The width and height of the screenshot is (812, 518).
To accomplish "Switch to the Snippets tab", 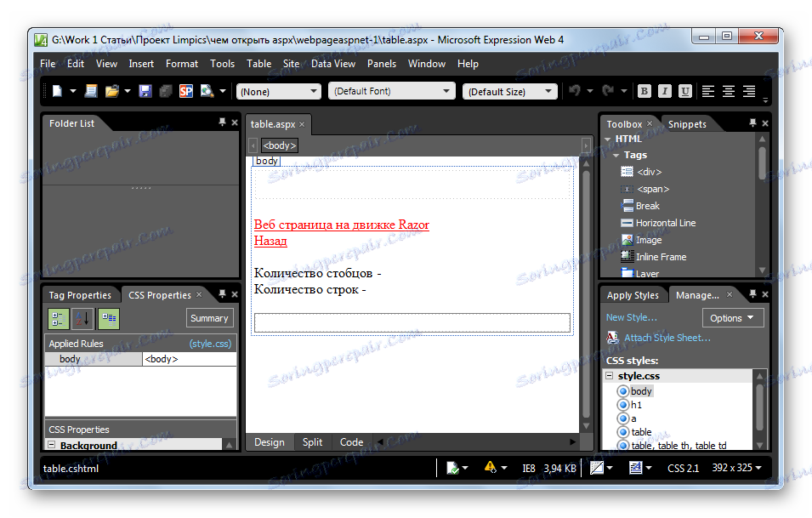I will (688, 123).
